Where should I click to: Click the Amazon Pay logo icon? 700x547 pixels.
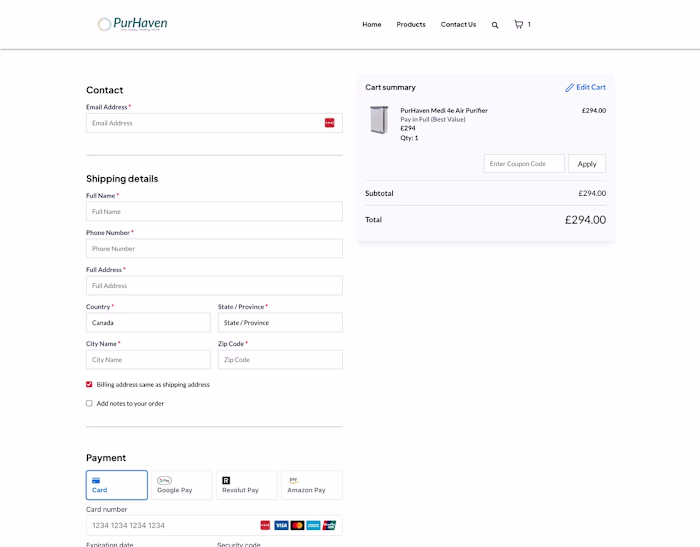coord(293,480)
